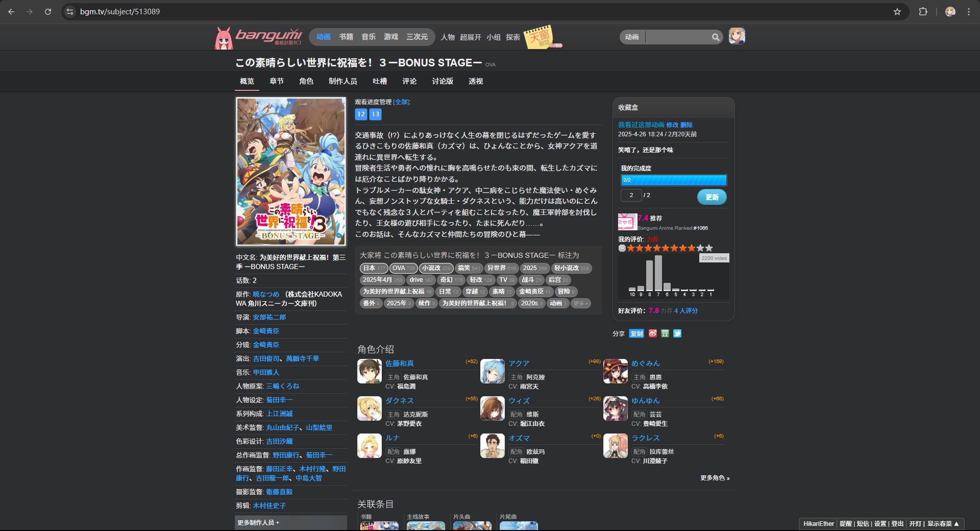Image resolution: width=980 pixels, height=531 pixels.
Task: Switch to 吐槽 tab
Action: tap(380, 81)
